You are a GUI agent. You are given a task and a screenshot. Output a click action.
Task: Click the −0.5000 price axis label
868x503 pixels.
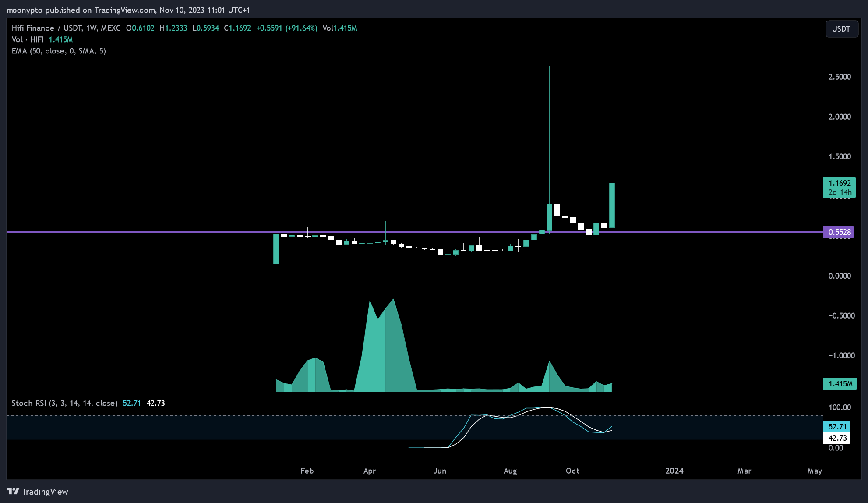click(x=841, y=315)
